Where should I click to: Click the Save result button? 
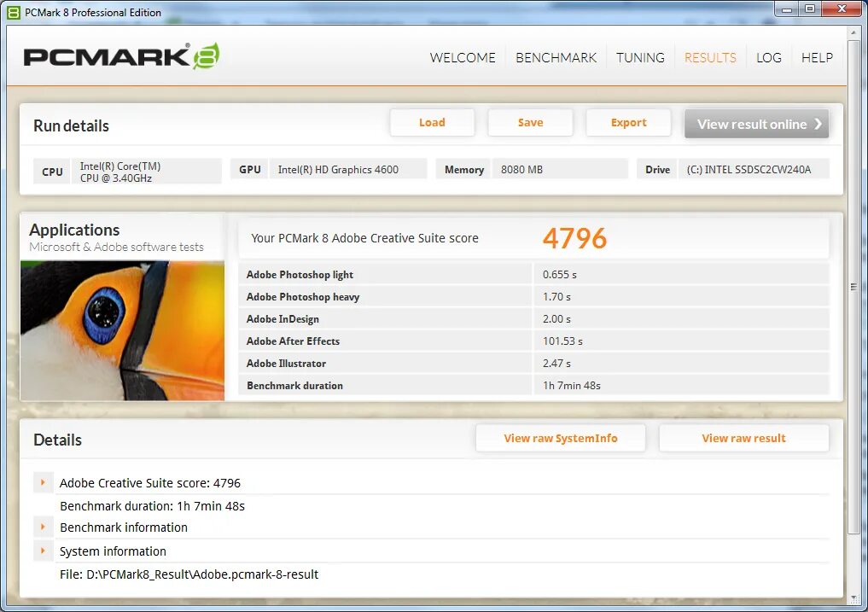(x=530, y=122)
